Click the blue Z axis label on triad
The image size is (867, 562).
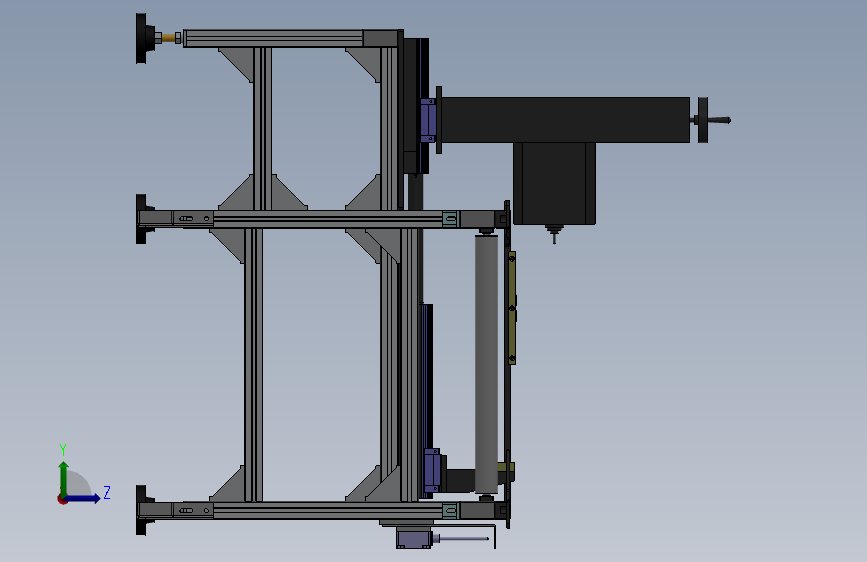tap(107, 492)
